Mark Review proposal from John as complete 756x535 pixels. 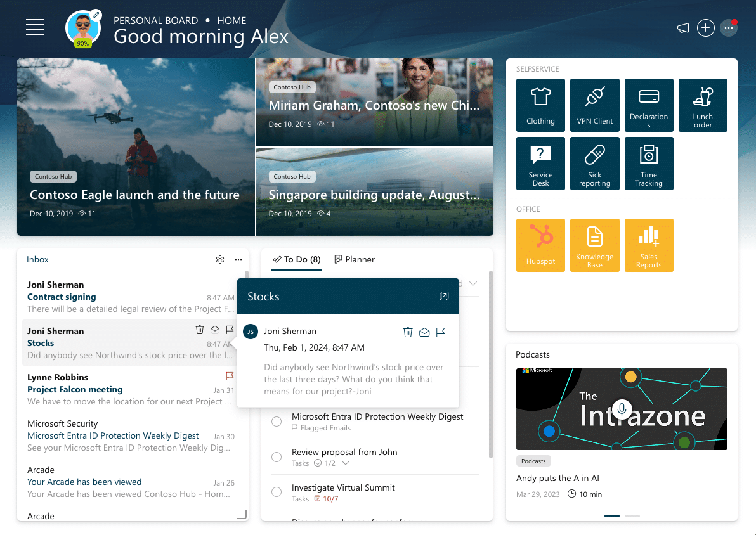point(276,456)
